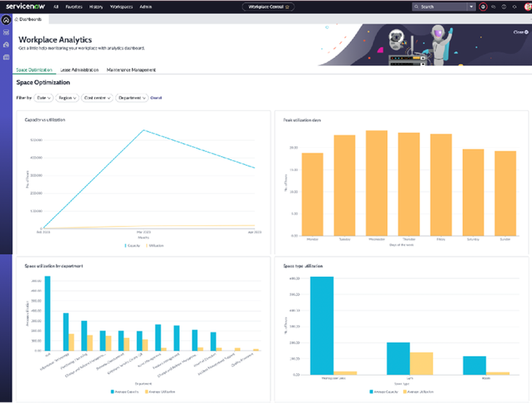Image resolution: width=532 pixels, height=403 pixels.
Task: Toggle Average Capacity legend in space type chart
Action: click(x=384, y=392)
